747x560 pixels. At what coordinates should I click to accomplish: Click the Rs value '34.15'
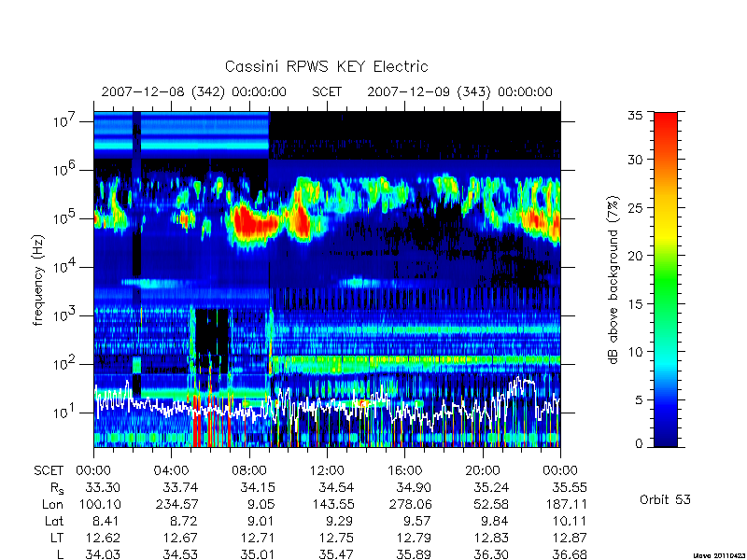pos(258,487)
